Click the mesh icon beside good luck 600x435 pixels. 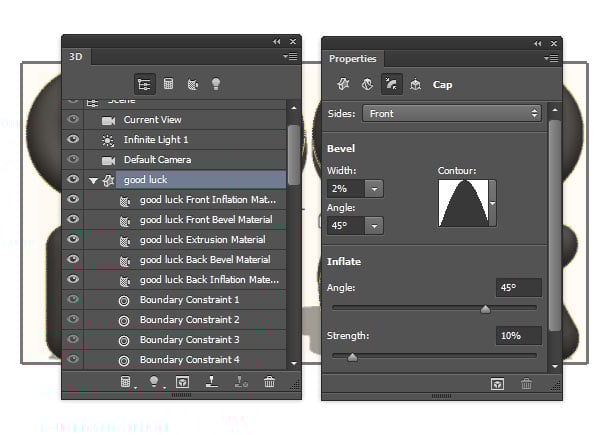pos(109,180)
